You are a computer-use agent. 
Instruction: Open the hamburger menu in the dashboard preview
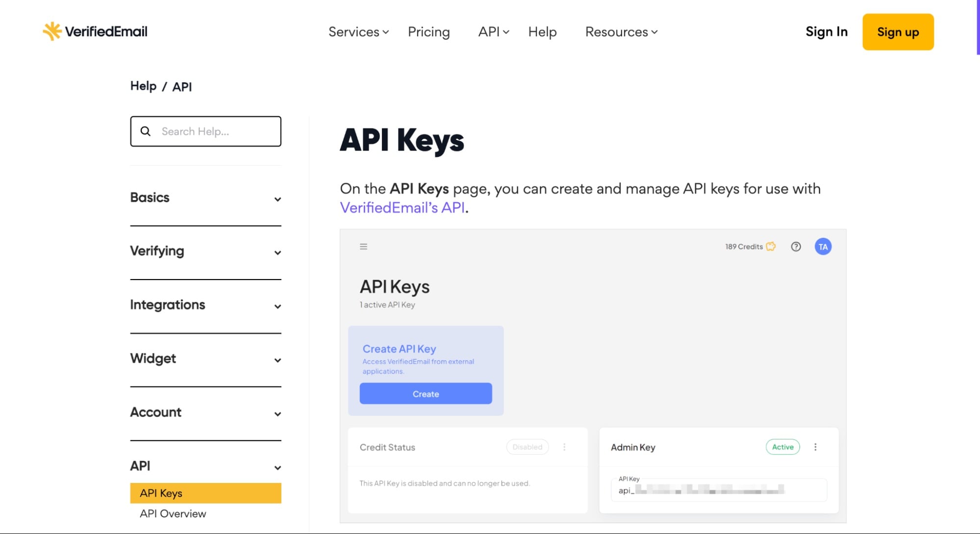tap(363, 246)
